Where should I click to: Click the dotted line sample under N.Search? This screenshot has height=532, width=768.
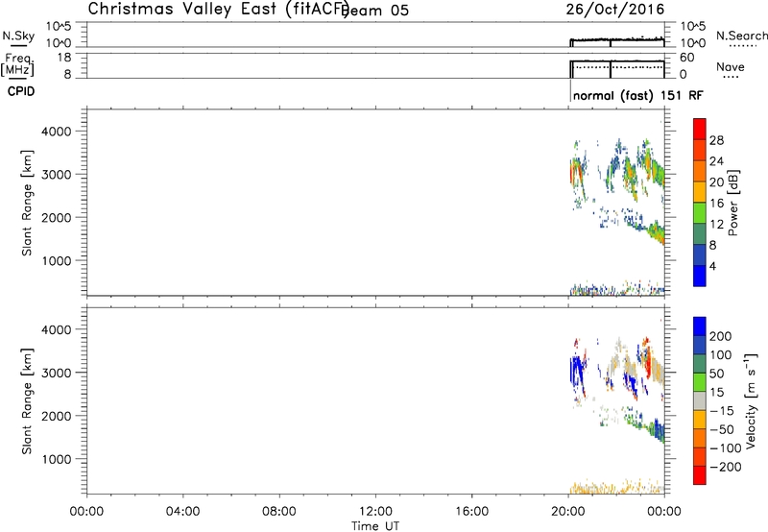743,46
